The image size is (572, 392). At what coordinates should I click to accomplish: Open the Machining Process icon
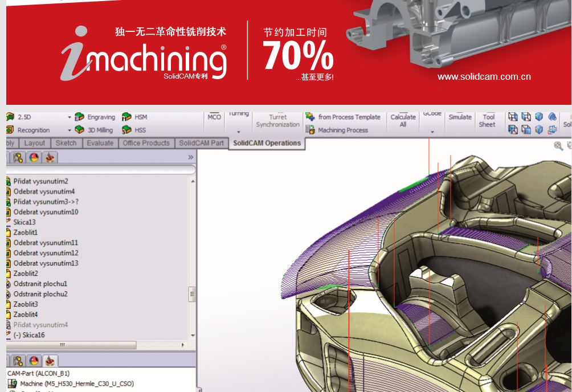(310, 130)
